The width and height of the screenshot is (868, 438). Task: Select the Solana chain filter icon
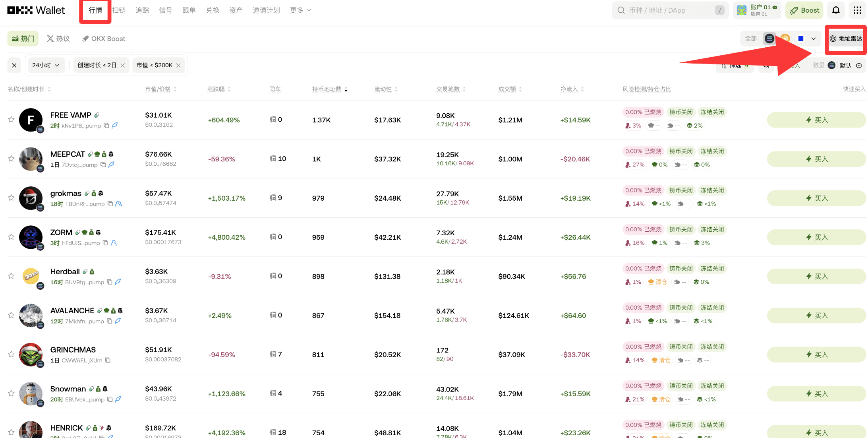coord(769,39)
